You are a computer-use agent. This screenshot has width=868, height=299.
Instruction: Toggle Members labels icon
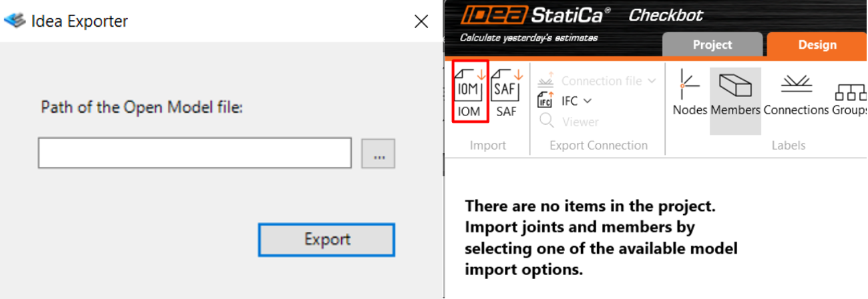(x=734, y=85)
